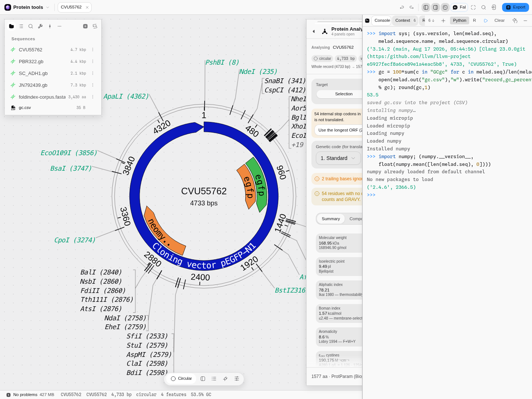This screenshot has width=532, height=399.
Task: Click the fullscreen frame icon
Action: tap(473, 7)
